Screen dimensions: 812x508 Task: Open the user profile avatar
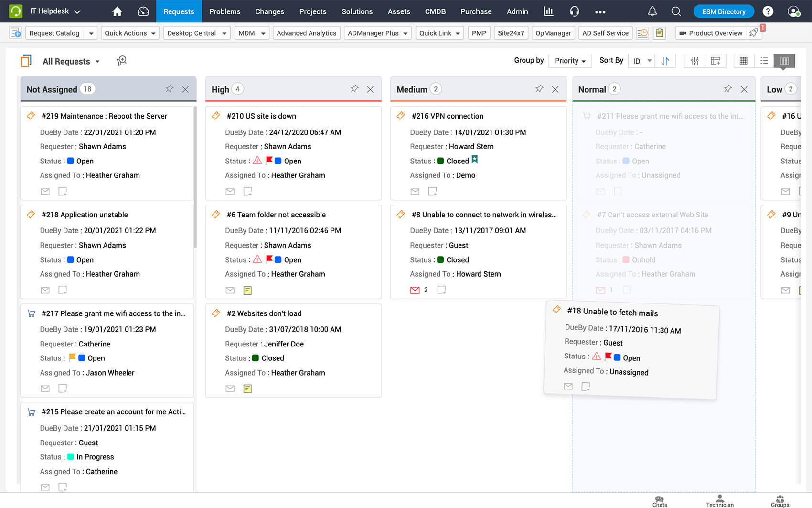[794, 11]
